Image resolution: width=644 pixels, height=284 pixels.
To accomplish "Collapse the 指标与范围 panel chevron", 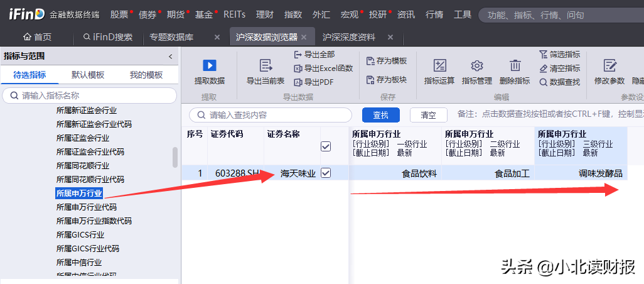I will (171, 57).
